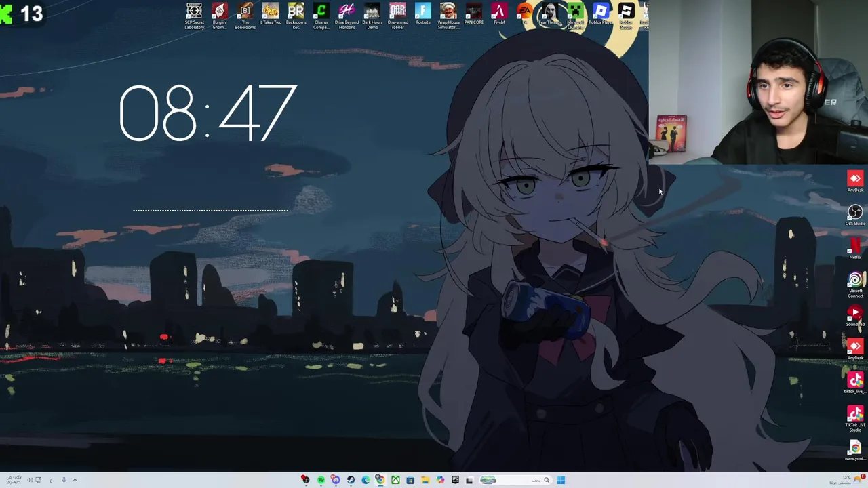Select the Chrome www.yout... shortcut file
The image size is (868, 488).
[x=855, y=451]
